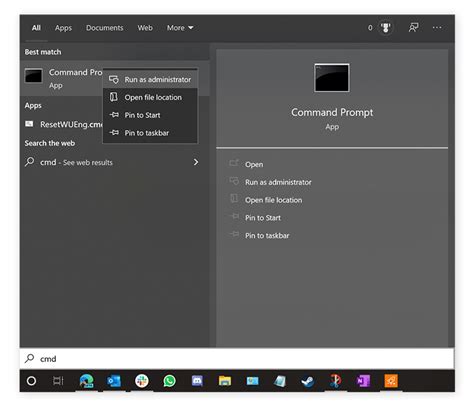The height and width of the screenshot is (410, 474).
Task: Click the shield icon in context menu
Action: tap(114, 79)
